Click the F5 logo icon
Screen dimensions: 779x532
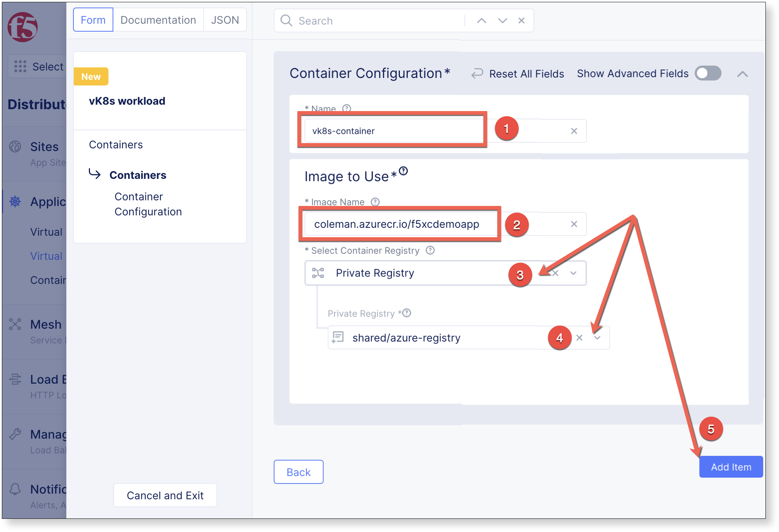(23, 27)
